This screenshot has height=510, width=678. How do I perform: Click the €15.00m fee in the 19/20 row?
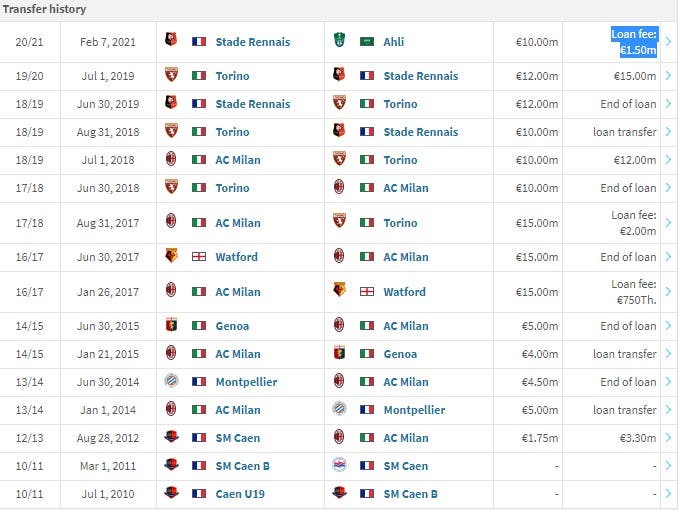[635, 76]
